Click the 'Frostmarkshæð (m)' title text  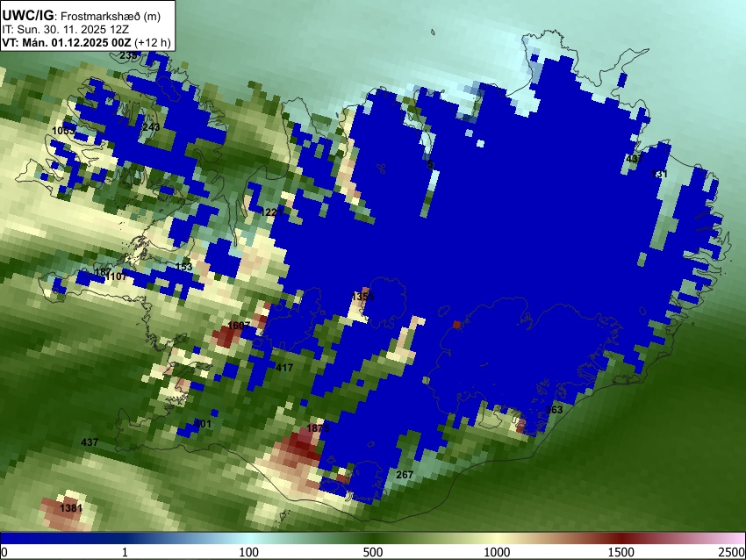click(111, 16)
